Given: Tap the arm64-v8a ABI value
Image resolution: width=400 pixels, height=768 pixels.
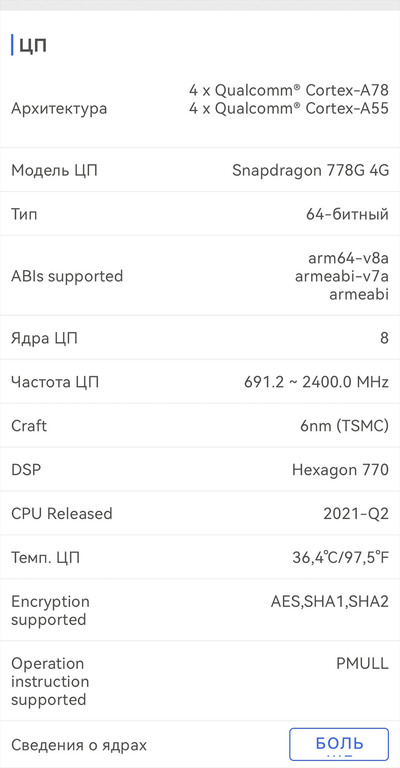Looking at the screenshot, I should pyautogui.click(x=349, y=258).
